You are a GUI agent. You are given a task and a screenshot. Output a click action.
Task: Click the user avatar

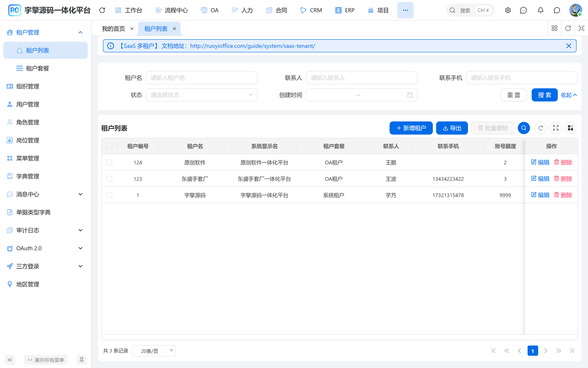point(576,10)
